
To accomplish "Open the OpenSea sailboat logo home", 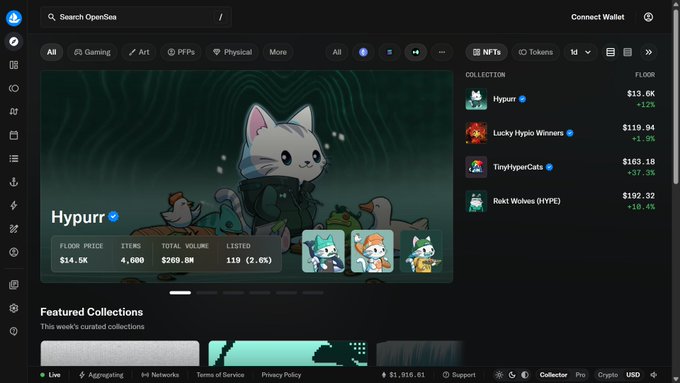I will (x=14, y=18).
